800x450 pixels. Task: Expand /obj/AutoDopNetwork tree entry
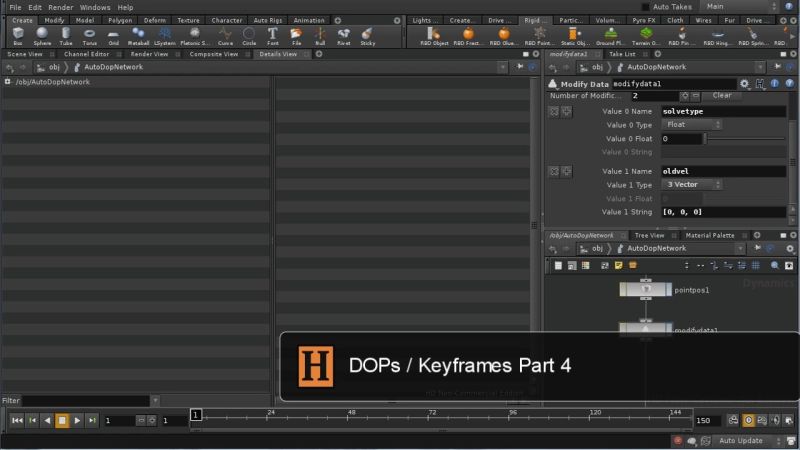coord(7,82)
